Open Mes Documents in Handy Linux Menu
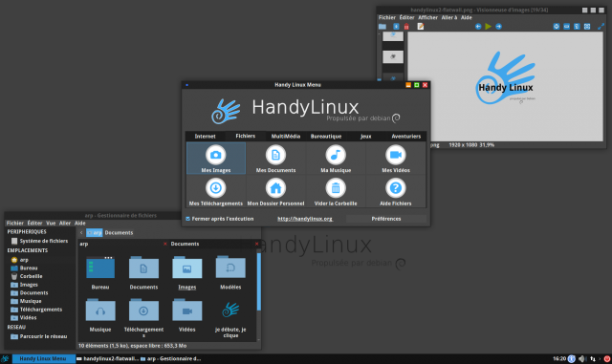The width and height of the screenshot is (612, 364). click(x=275, y=158)
